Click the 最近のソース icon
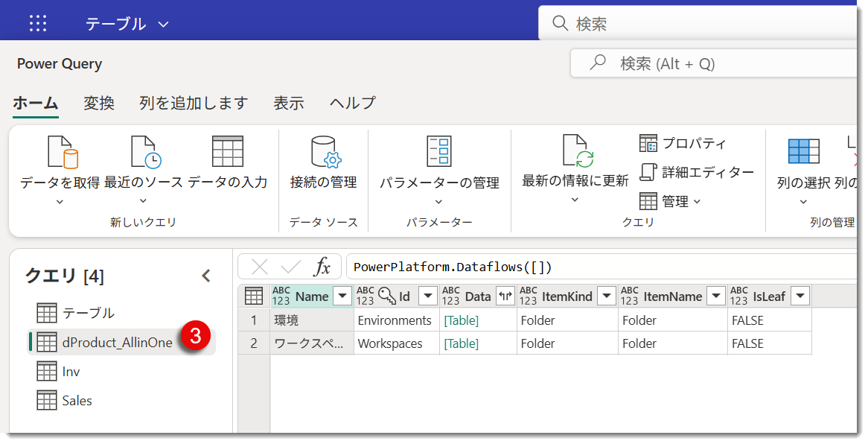This screenshot has height=444, width=868. coord(146,151)
